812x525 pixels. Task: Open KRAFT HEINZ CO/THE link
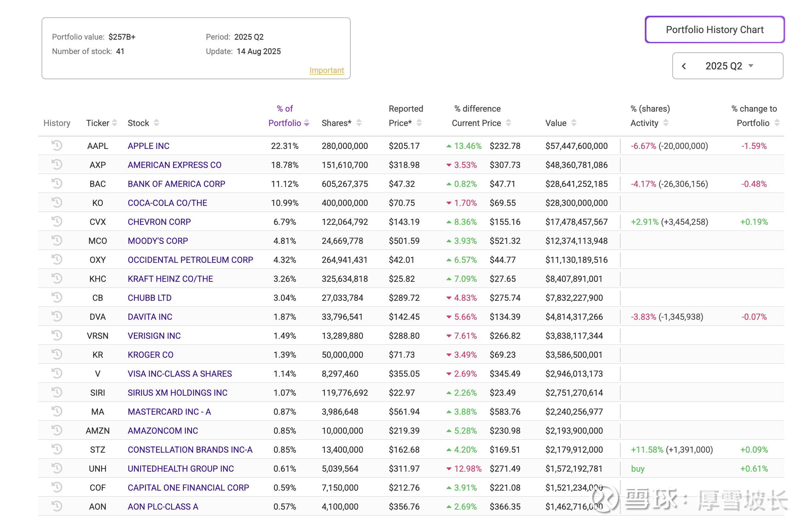point(170,279)
